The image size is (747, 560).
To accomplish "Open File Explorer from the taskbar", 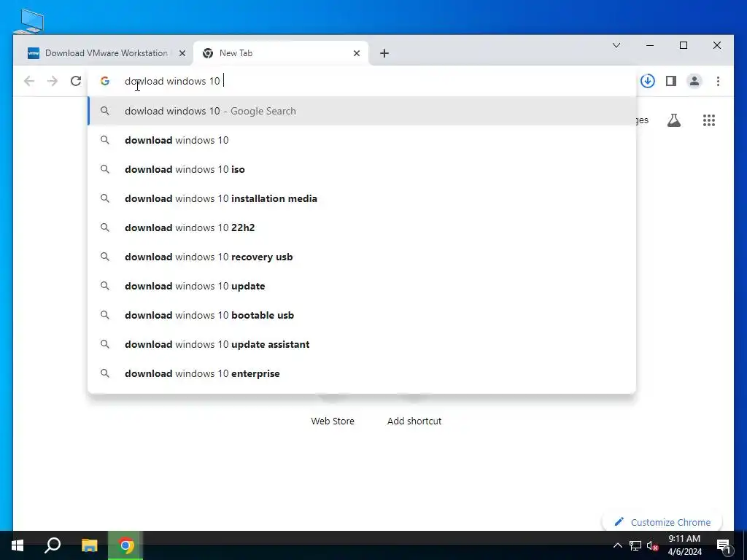I will (89, 545).
